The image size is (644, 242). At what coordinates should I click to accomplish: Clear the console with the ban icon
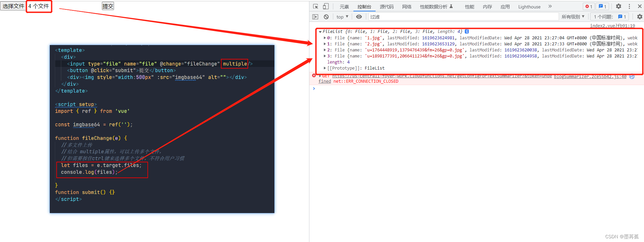326,17
